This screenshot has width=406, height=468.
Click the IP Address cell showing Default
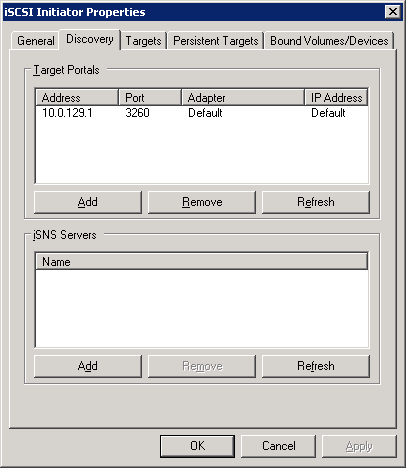tap(328, 113)
